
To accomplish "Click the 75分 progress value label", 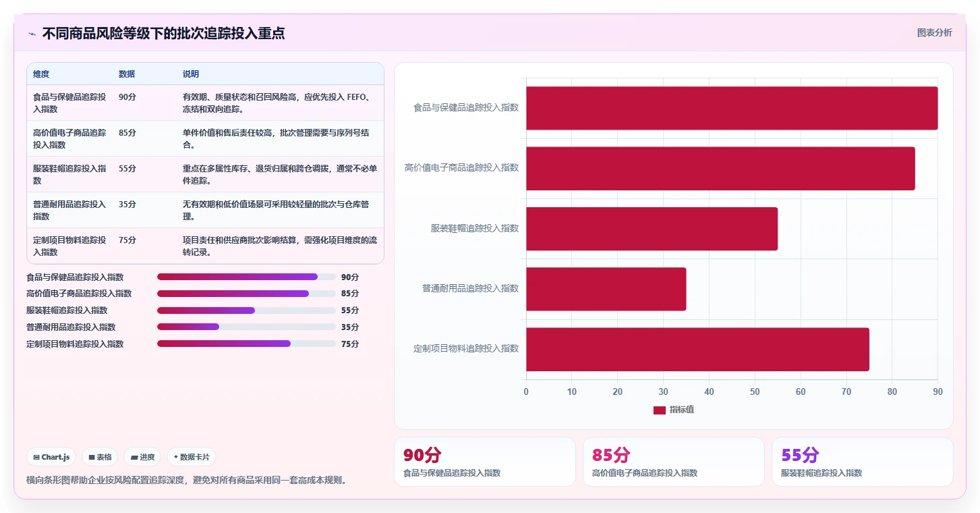I will click(350, 344).
